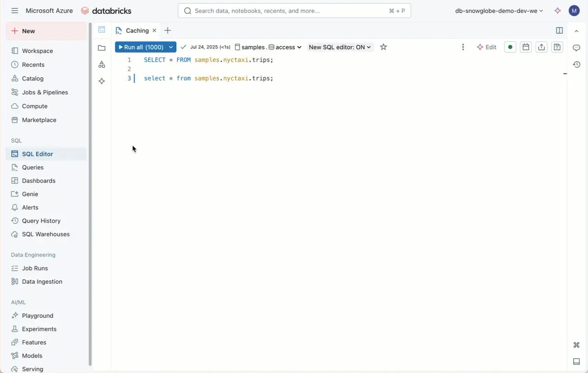The height and width of the screenshot is (373, 588).
Task: Click the Microsoft Azure label
Action: pyautogui.click(x=49, y=11)
